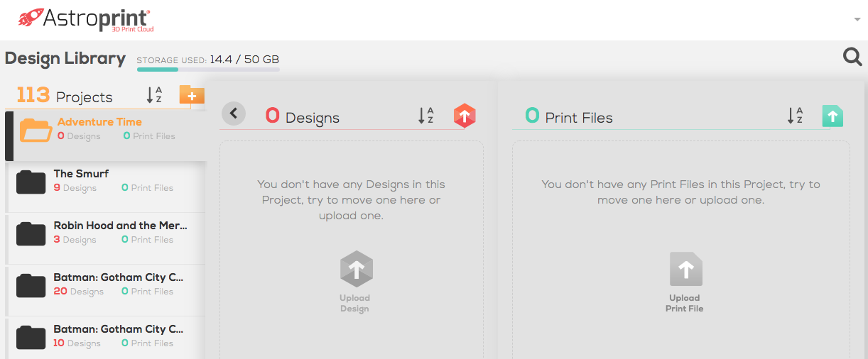This screenshot has width=868, height=359.
Task: Sort projects alphabetically A to Z
Action: (154, 95)
